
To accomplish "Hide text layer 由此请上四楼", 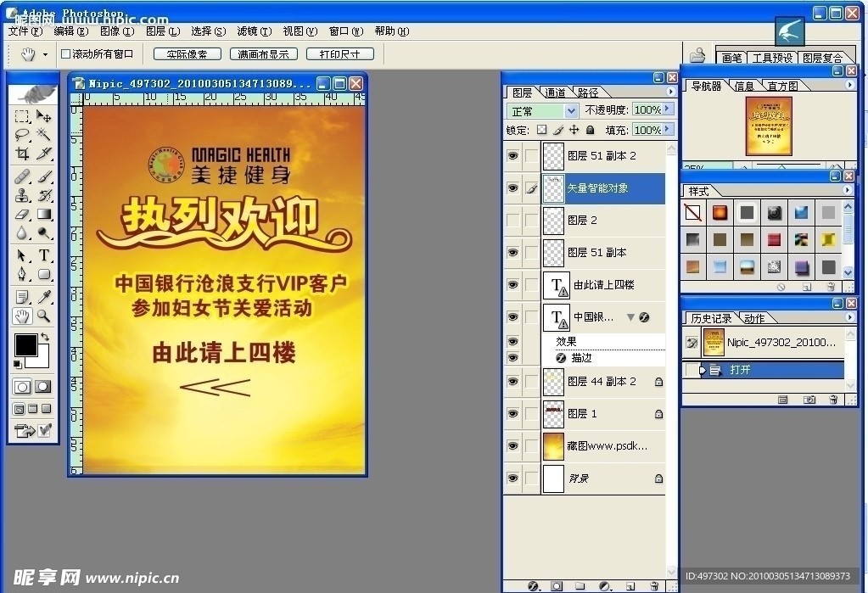I will [513, 284].
